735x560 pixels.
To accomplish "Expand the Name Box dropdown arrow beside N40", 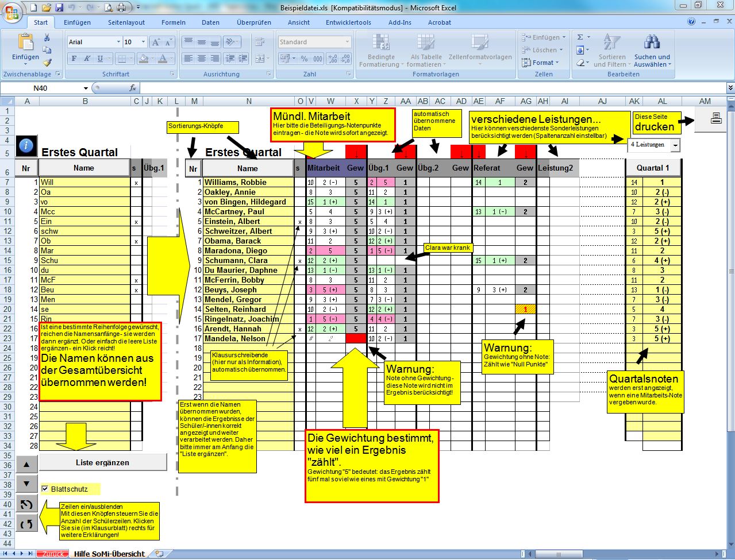I will pos(86,88).
